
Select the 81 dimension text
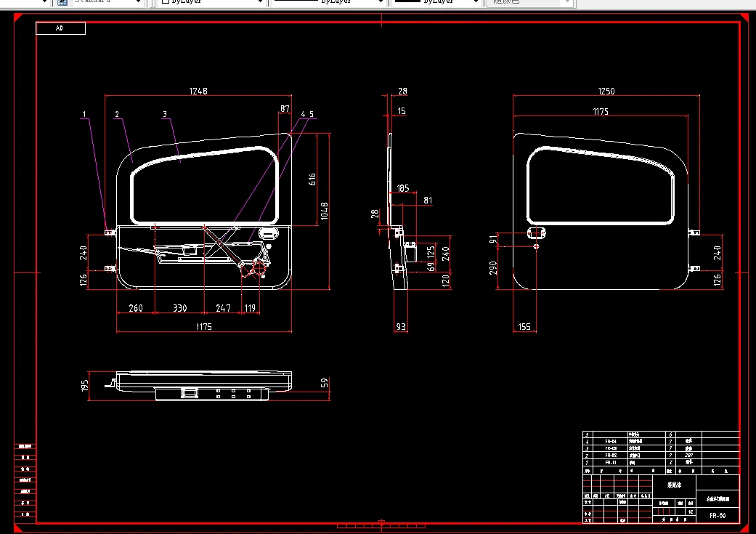tap(428, 200)
